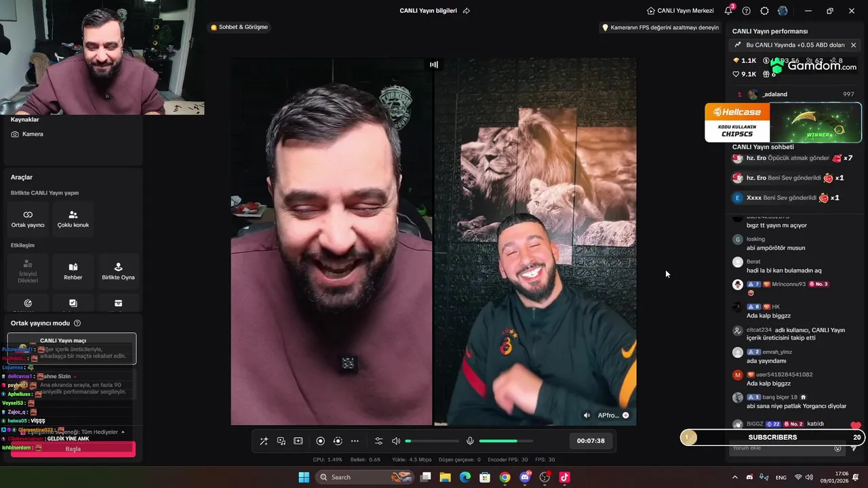868x488 pixels.
Task: Open Google Chrome from taskbar
Action: point(505,477)
